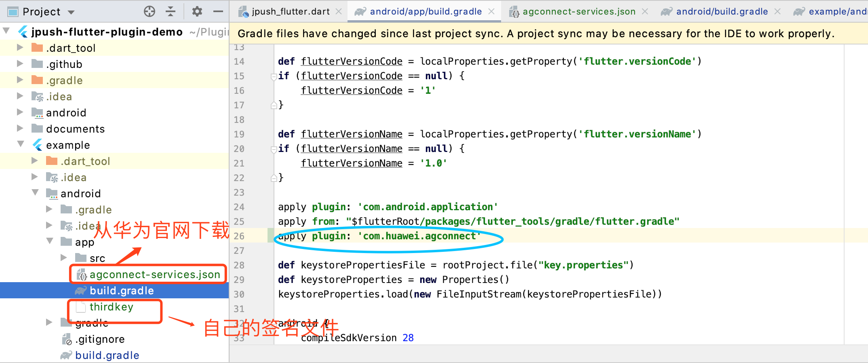Click the locate/scroll-from-source target icon
868x363 pixels.
pyautogui.click(x=150, y=11)
